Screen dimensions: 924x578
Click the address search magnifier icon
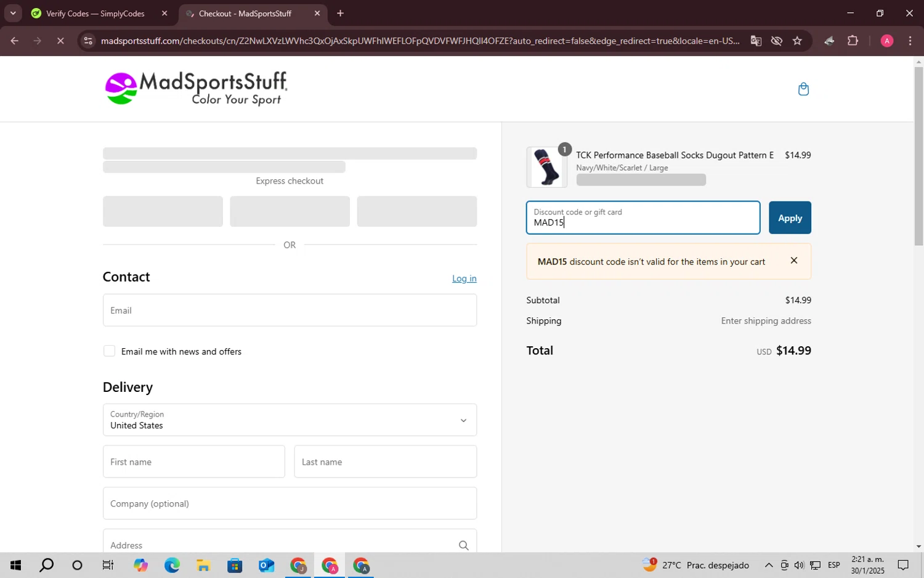463,545
